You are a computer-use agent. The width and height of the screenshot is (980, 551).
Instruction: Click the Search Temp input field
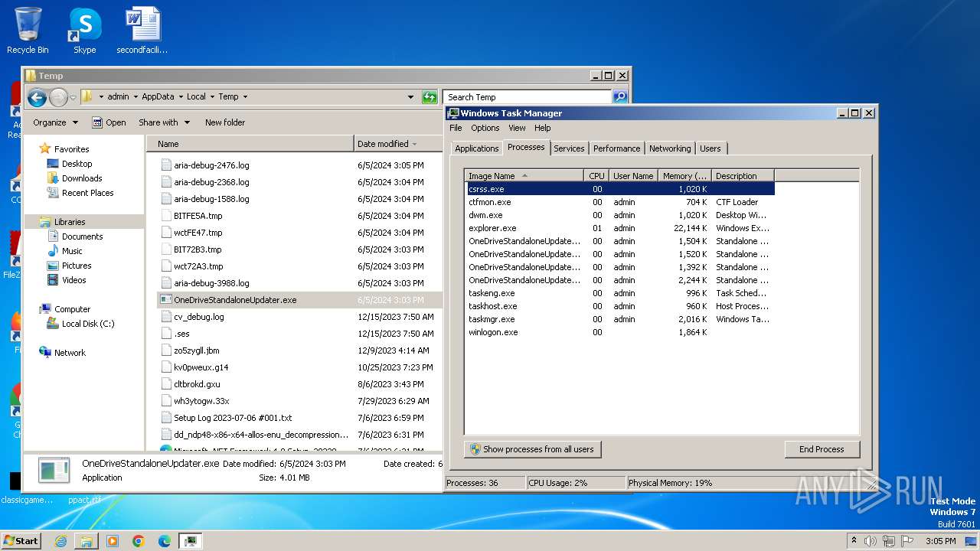(527, 97)
